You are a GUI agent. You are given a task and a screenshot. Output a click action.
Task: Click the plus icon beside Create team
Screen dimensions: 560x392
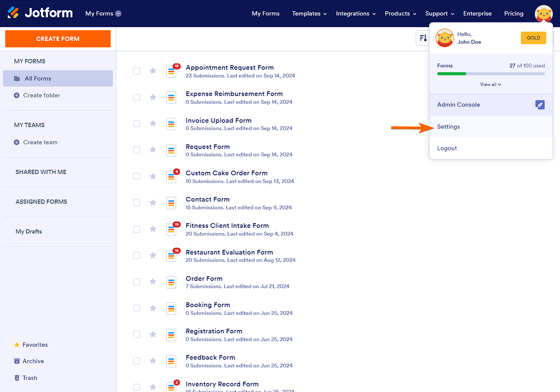click(17, 142)
